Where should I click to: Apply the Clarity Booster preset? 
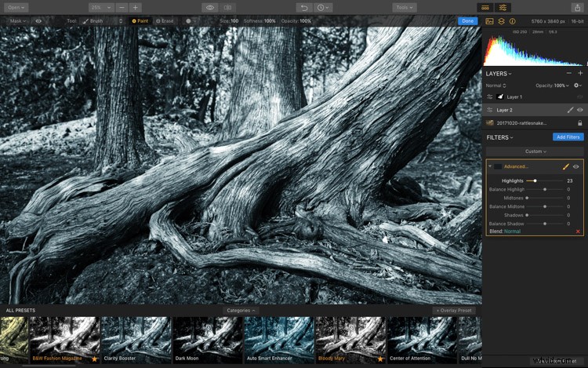pos(136,340)
